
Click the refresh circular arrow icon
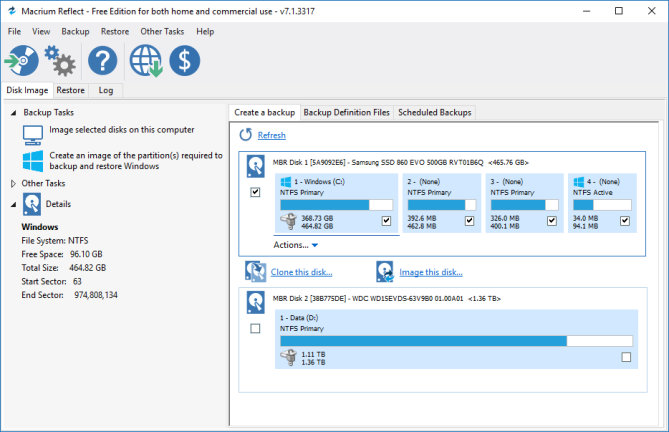pyautogui.click(x=245, y=135)
